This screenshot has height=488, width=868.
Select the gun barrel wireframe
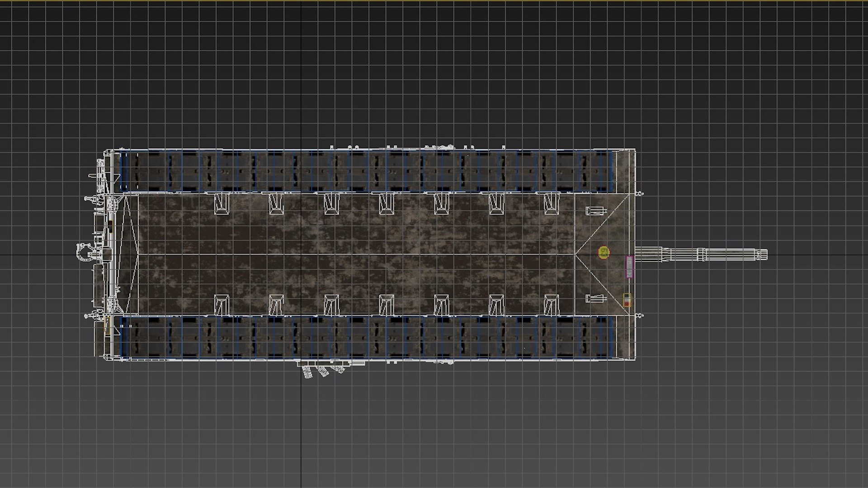701,254
